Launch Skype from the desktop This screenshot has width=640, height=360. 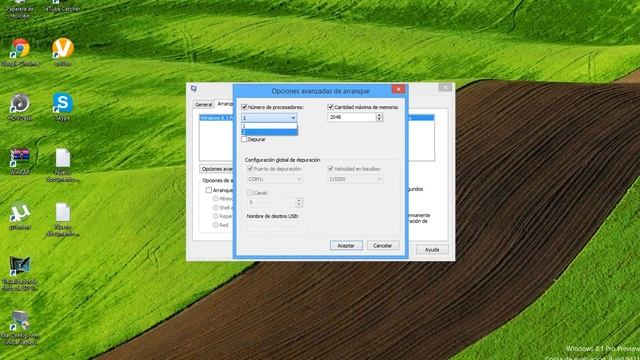62,103
